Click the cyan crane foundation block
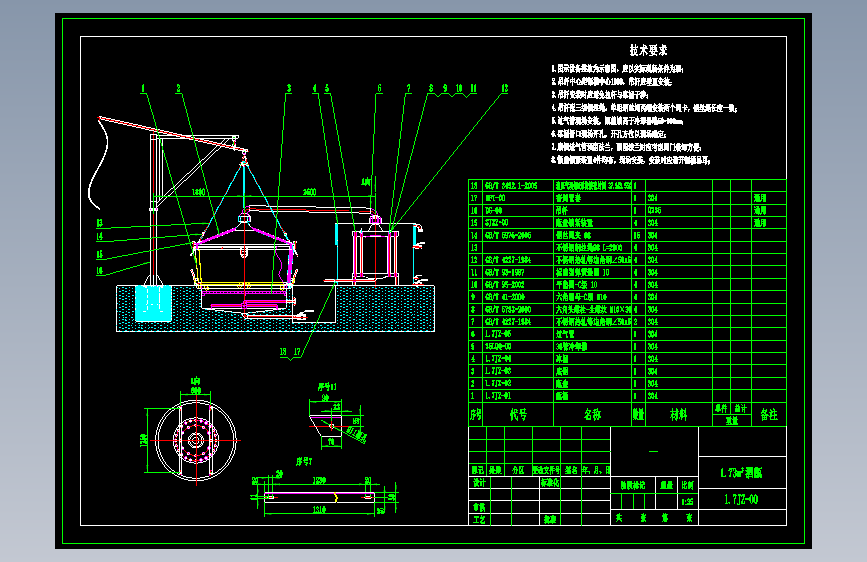This screenshot has height=562, width=867. tap(153, 303)
